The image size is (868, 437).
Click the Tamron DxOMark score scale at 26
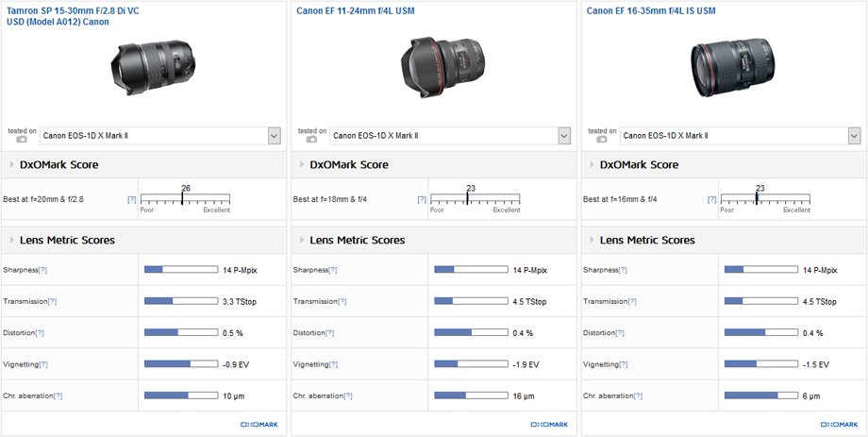coord(185,199)
